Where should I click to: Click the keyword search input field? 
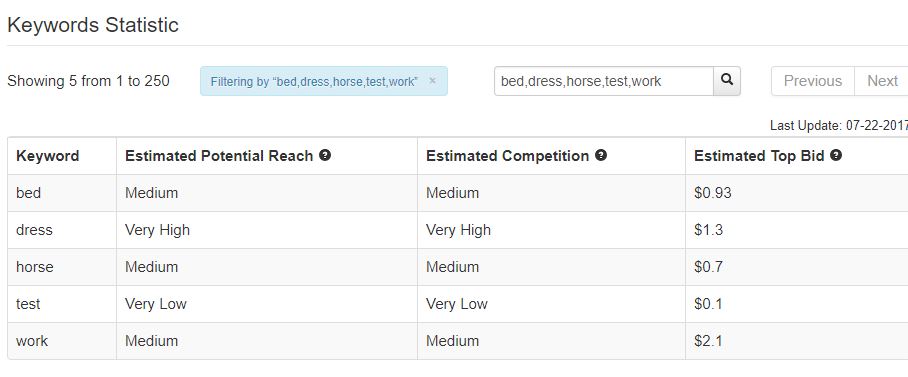tap(603, 81)
